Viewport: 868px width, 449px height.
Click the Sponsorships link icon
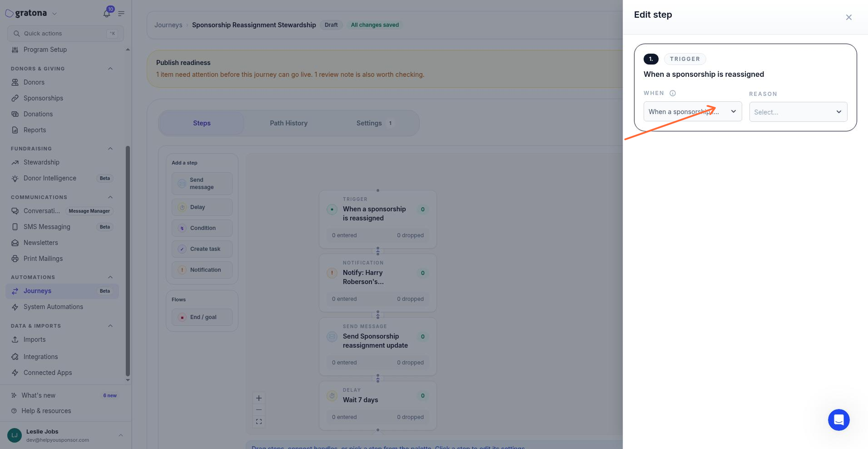click(x=15, y=98)
